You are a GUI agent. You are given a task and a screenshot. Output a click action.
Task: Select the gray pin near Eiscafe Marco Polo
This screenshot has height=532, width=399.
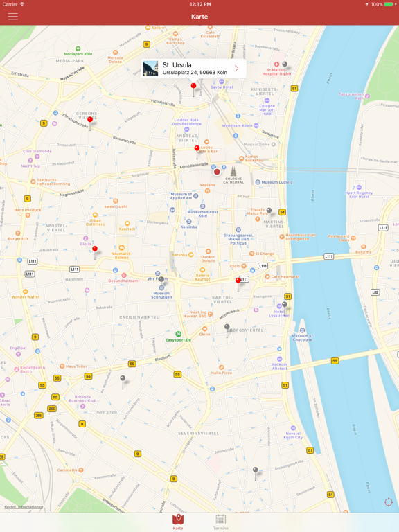(x=269, y=211)
